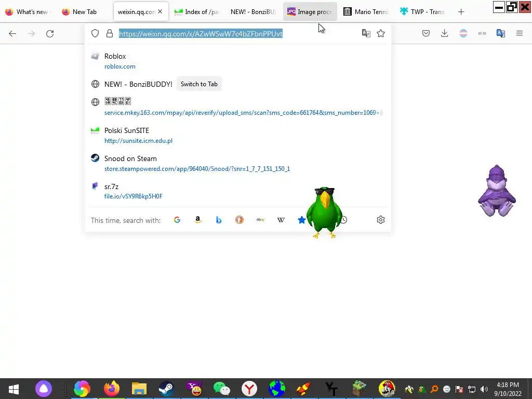Open the tracking protection shield icon

coord(95,33)
